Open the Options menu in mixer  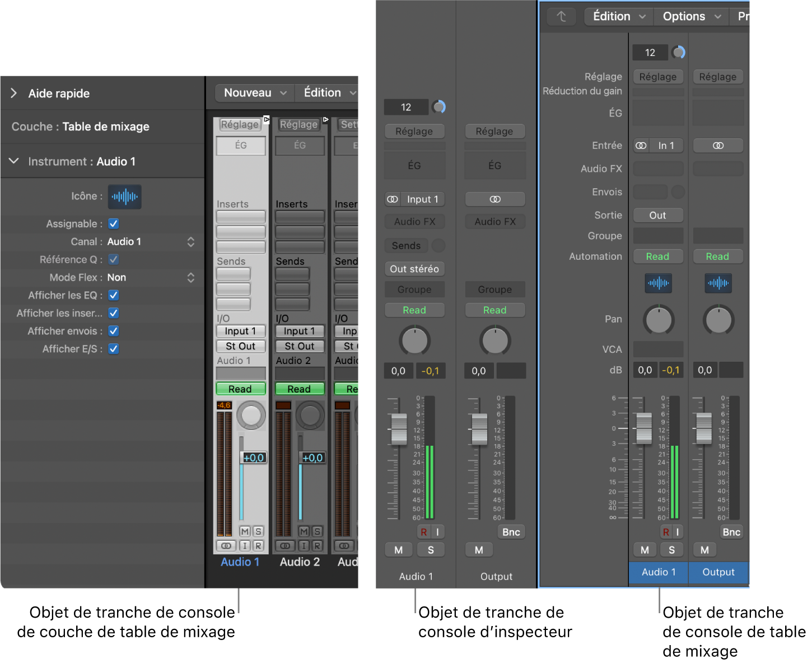coord(691,17)
